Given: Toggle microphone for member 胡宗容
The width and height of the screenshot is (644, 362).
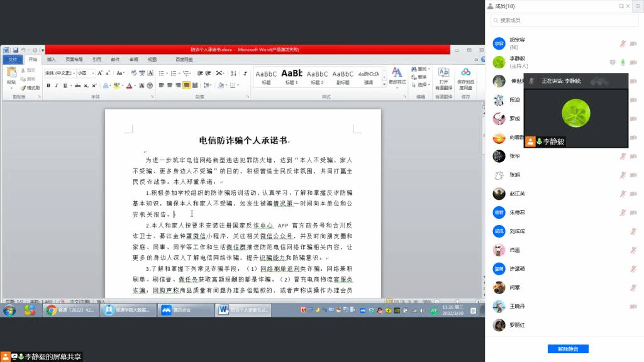Looking at the screenshot, I should [623, 43].
